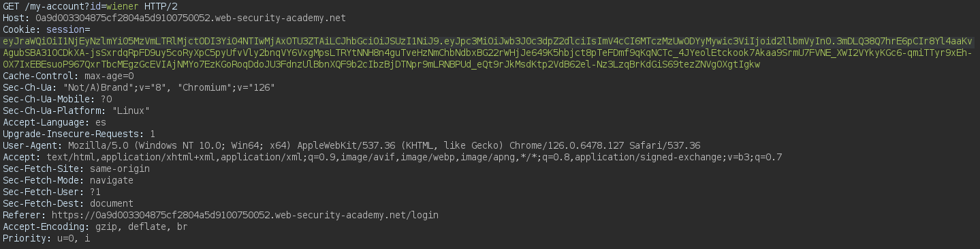Click the GET request method text
The width and height of the screenshot is (980, 249).
(12, 5)
